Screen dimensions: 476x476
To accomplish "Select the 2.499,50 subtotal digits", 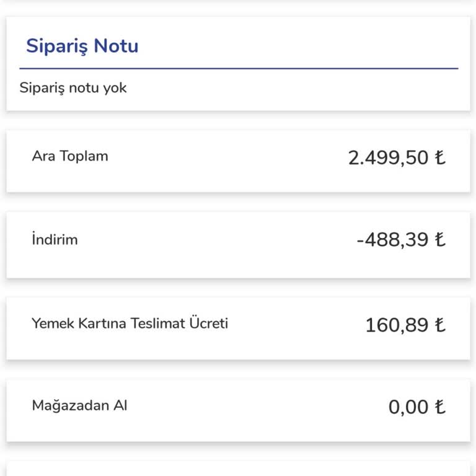I will point(388,157).
